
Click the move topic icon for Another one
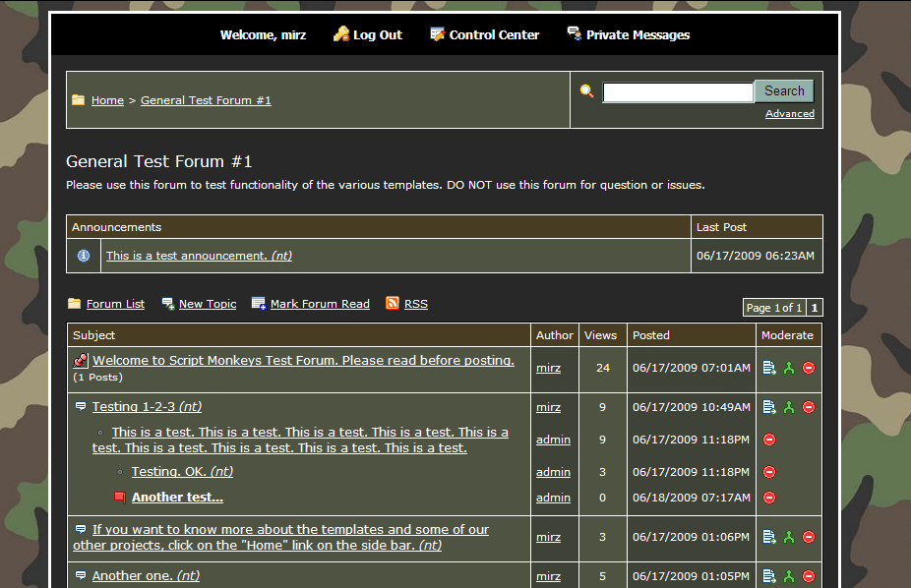769,576
